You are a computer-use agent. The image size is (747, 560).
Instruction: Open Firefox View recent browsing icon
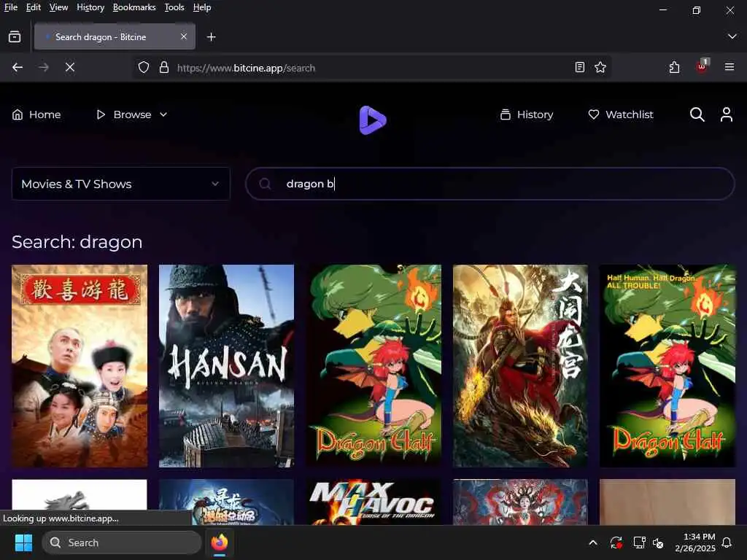click(15, 36)
